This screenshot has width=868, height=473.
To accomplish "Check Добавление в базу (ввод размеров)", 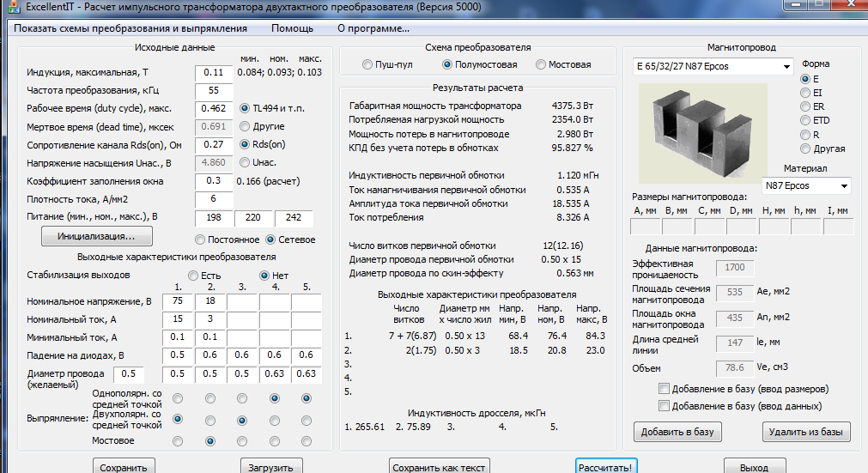I will [x=665, y=389].
